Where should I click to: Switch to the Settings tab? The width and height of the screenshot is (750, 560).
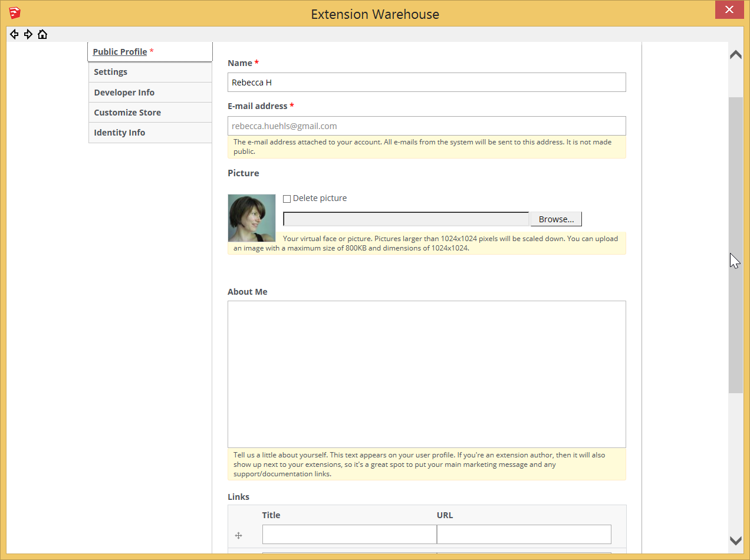tap(110, 72)
